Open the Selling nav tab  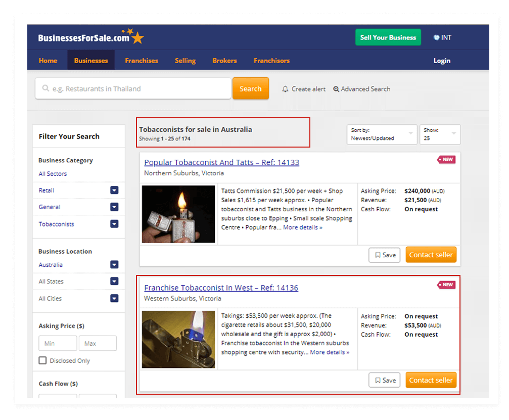click(x=186, y=61)
